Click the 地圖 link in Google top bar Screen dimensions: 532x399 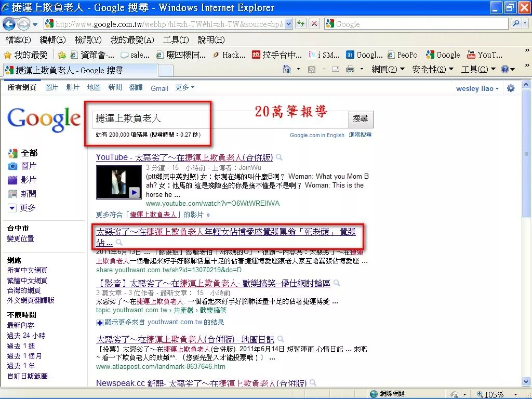[x=94, y=87]
